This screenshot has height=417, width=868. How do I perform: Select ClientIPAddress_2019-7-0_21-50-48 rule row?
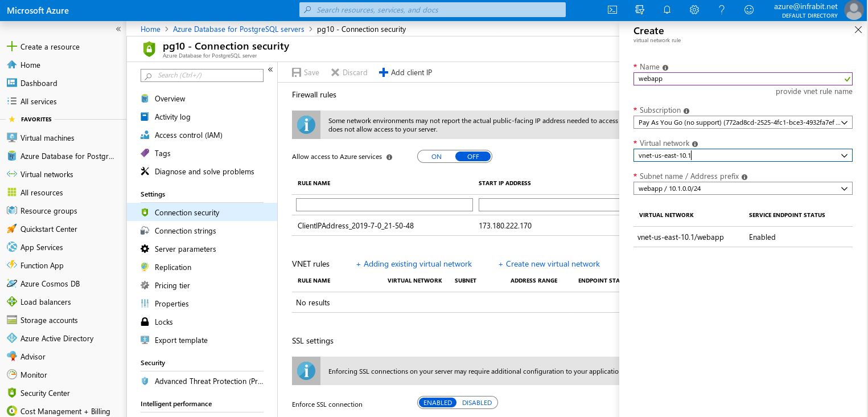tap(455, 226)
